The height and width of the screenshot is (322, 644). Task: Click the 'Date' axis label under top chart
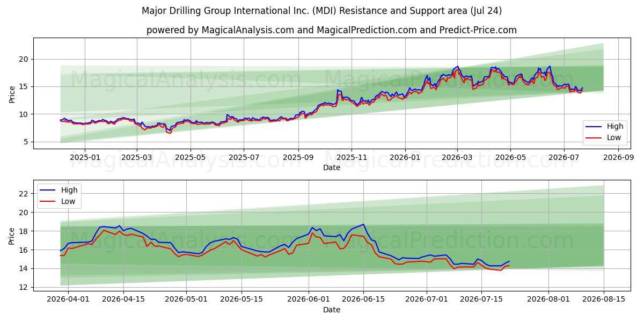[332, 167]
